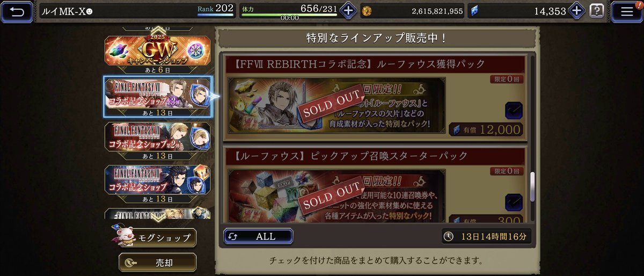Add lapis crystals with the plus icon
The height and width of the screenshot is (276, 644).
tap(576, 10)
